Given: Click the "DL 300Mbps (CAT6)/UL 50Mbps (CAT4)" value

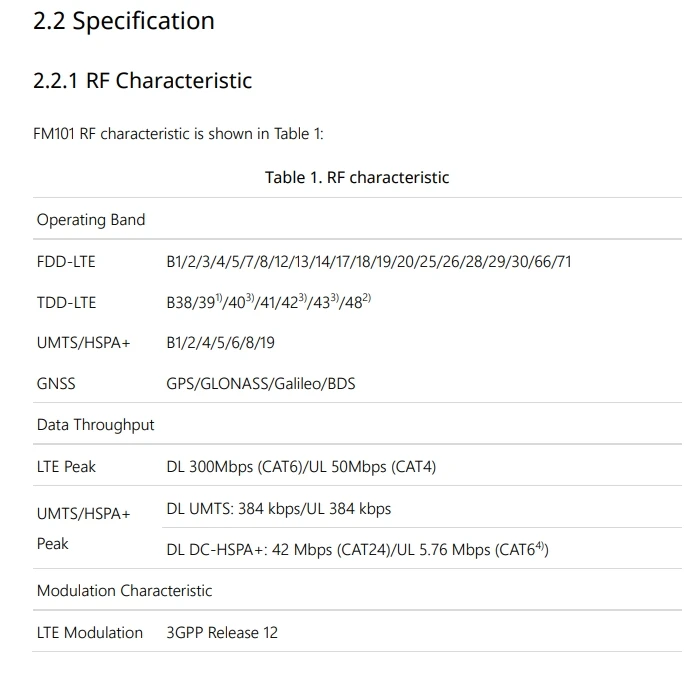Looking at the screenshot, I should click(301, 467).
